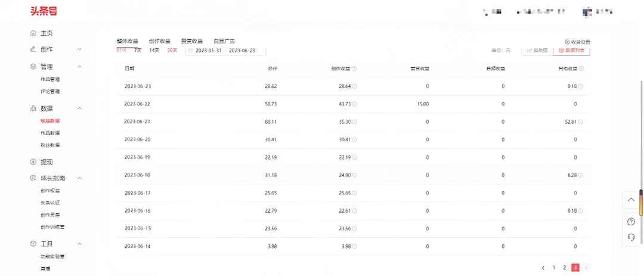Click info icon next to 52.81 value
644x276 pixels.
581,122
